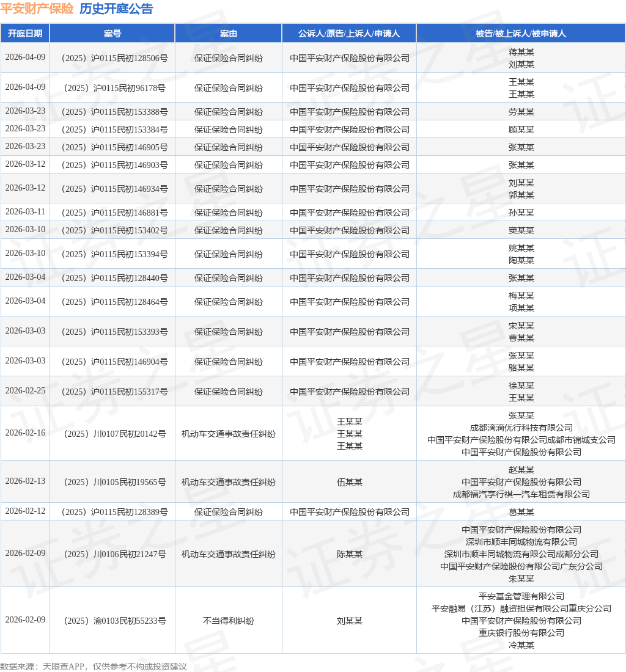Click defendant 劳某某
The height and width of the screenshot is (672, 626).
[521, 112]
